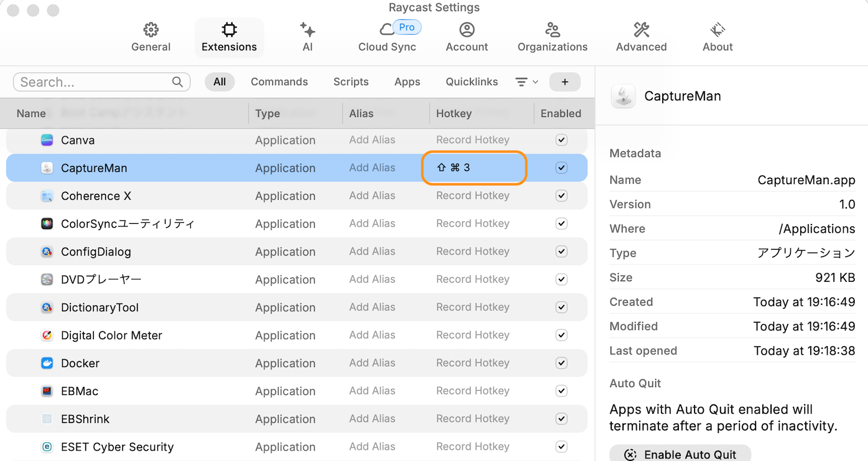Click the CaptureMan hotkey field
The width and height of the screenshot is (868, 461).
click(474, 168)
